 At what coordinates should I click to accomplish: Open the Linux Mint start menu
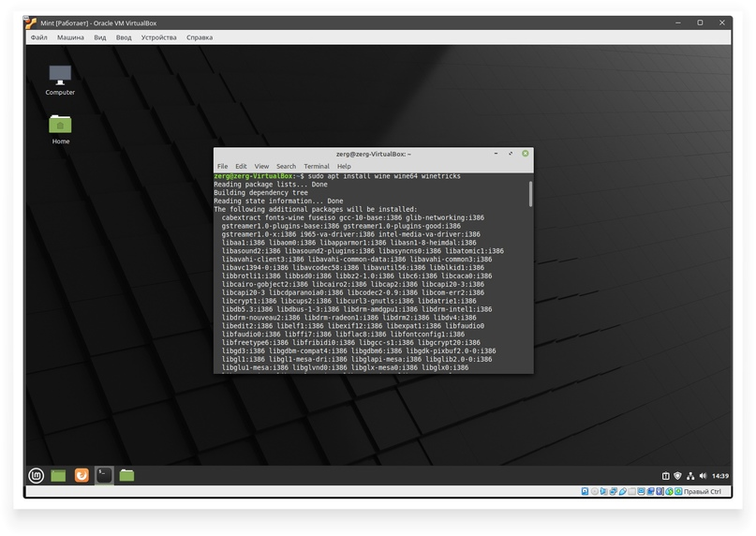coord(37,476)
